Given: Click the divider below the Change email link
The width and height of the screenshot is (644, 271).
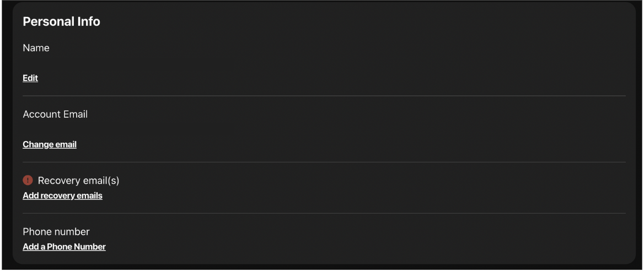Looking at the screenshot, I should (x=324, y=162).
